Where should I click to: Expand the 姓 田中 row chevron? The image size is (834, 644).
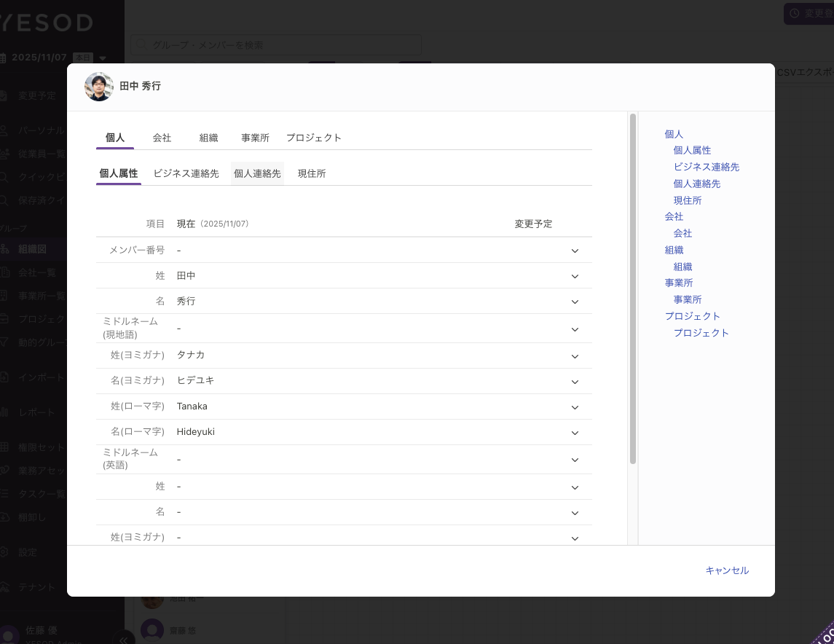[575, 276]
